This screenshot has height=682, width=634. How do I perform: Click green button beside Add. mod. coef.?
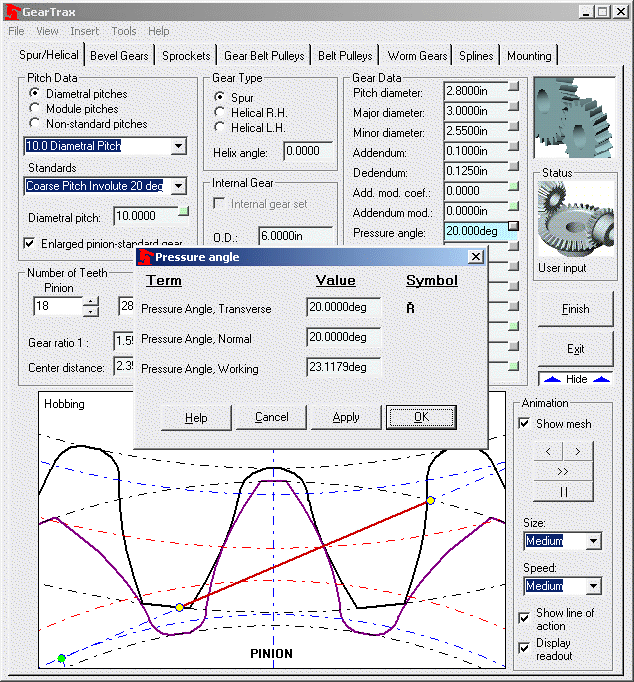pos(514,186)
